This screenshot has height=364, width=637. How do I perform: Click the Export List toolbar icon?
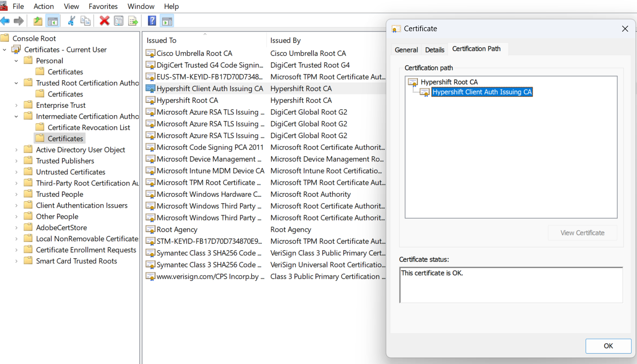133,21
